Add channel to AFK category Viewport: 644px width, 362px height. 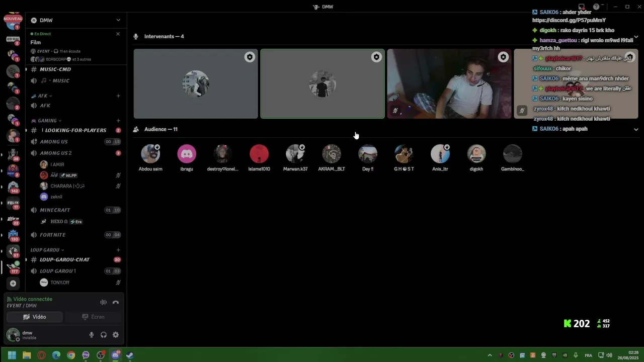[x=118, y=96]
